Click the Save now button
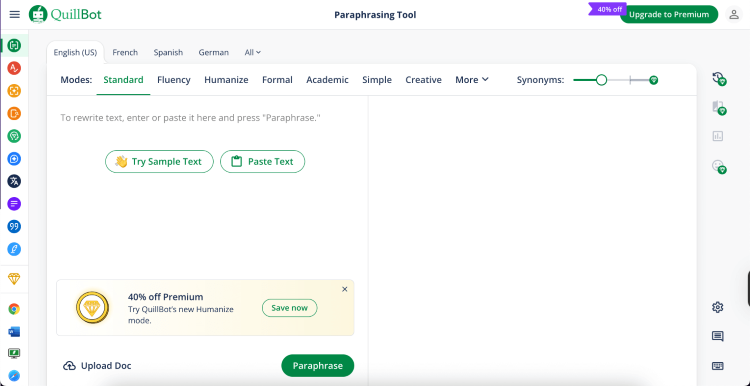This screenshot has height=386, width=750. pos(289,308)
